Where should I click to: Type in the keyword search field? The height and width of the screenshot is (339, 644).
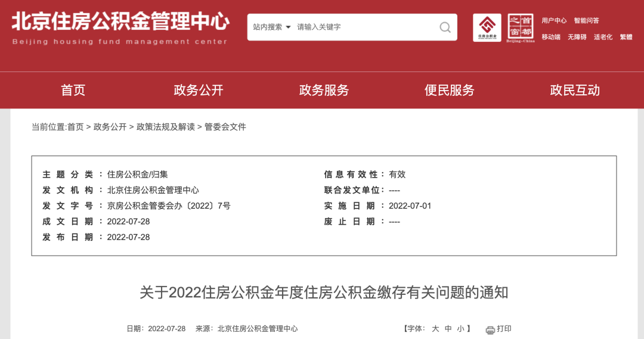364,27
